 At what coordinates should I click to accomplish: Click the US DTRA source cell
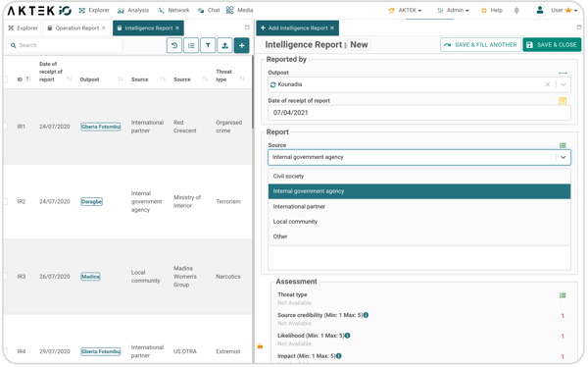(185, 351)
